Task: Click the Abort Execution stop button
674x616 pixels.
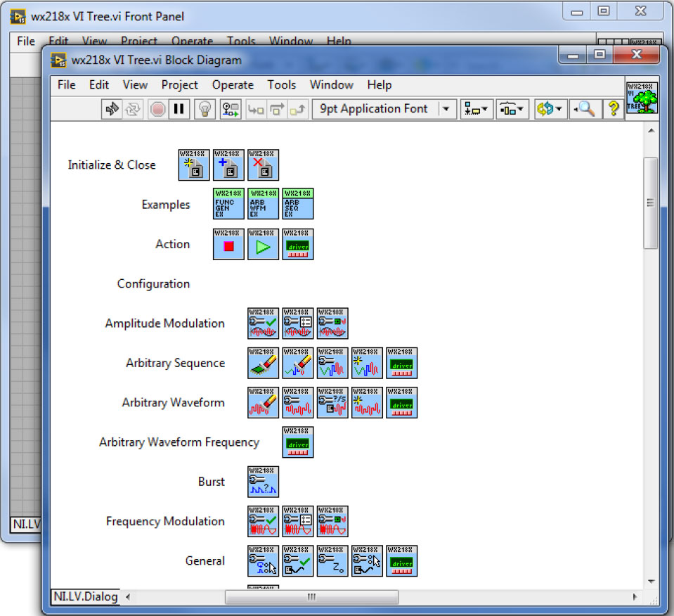Action: [157, 109]
